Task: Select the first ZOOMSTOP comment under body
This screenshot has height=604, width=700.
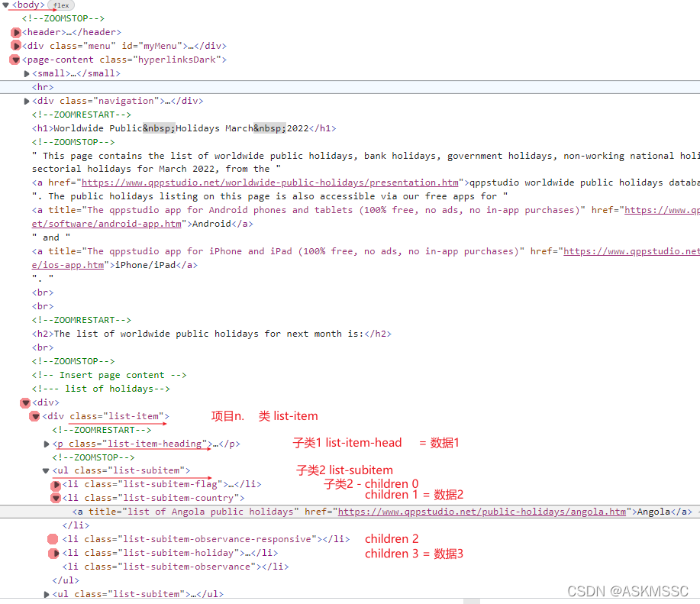Action: pos(63,18)
